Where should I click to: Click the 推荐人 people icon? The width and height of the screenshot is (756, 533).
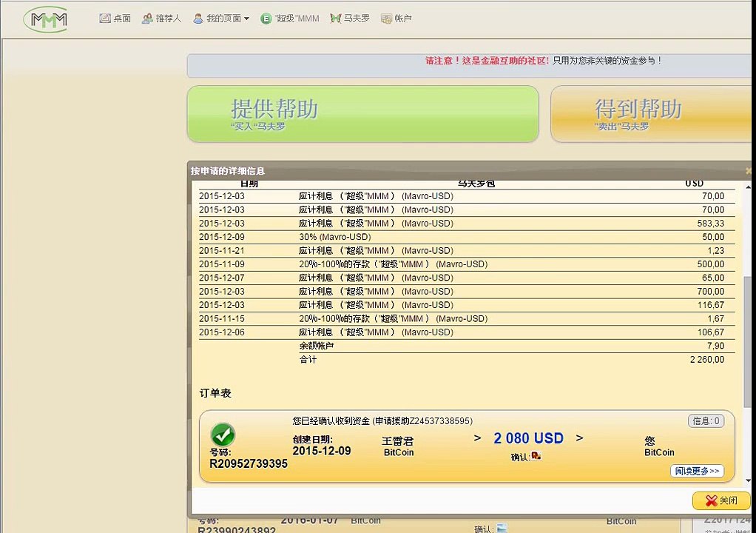click(147, 19)
